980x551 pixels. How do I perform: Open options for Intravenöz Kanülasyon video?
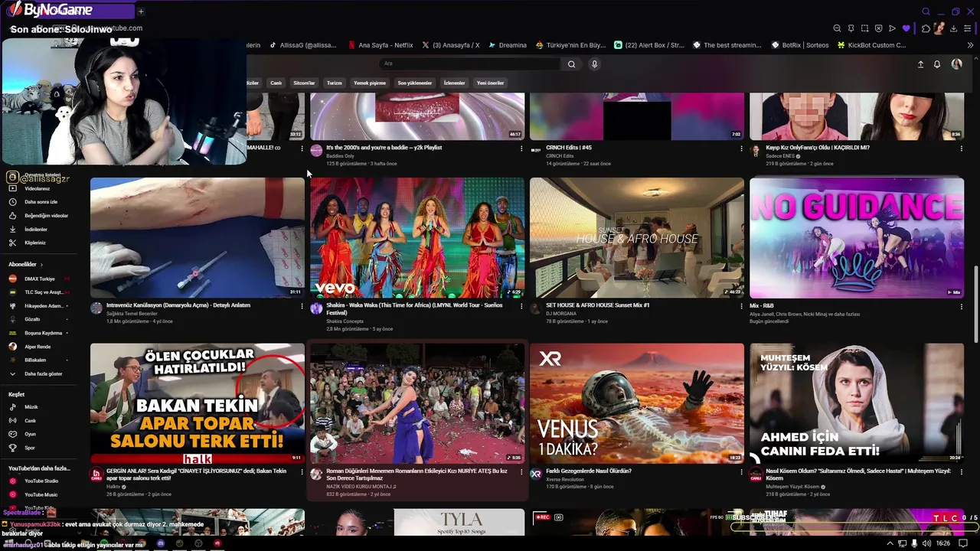point(302,306)
